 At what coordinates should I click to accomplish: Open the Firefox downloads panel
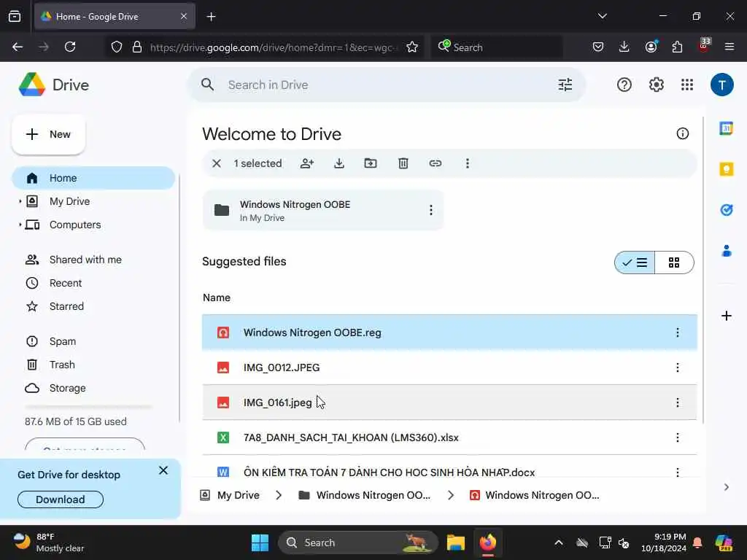point(624,47)
